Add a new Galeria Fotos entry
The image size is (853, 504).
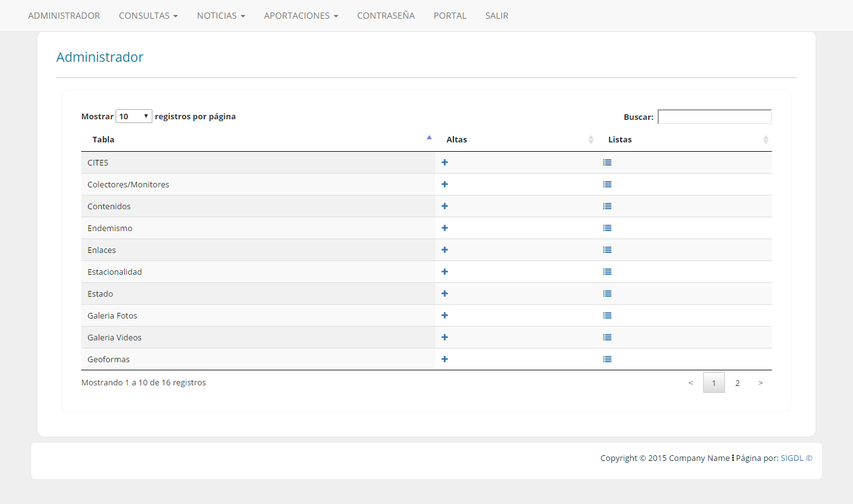[x=445, y=315]
